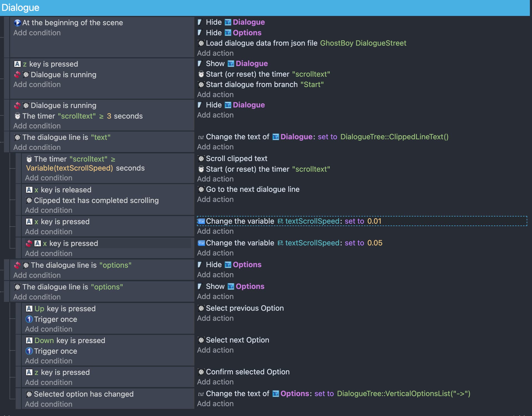
Task: Click the keyboard icon on "z key is pressed"
Action: 18,64
